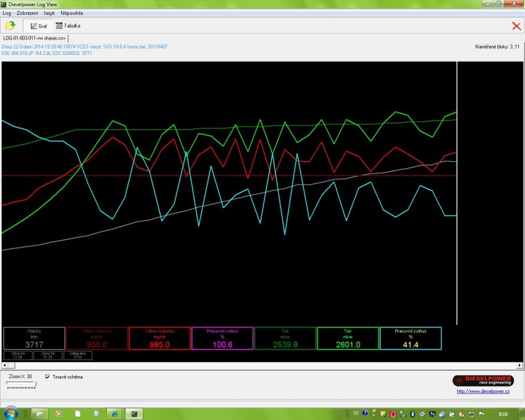Screen dimensions: 525x420
Task: Open the Nápověda menu
Action: (72, 13)
